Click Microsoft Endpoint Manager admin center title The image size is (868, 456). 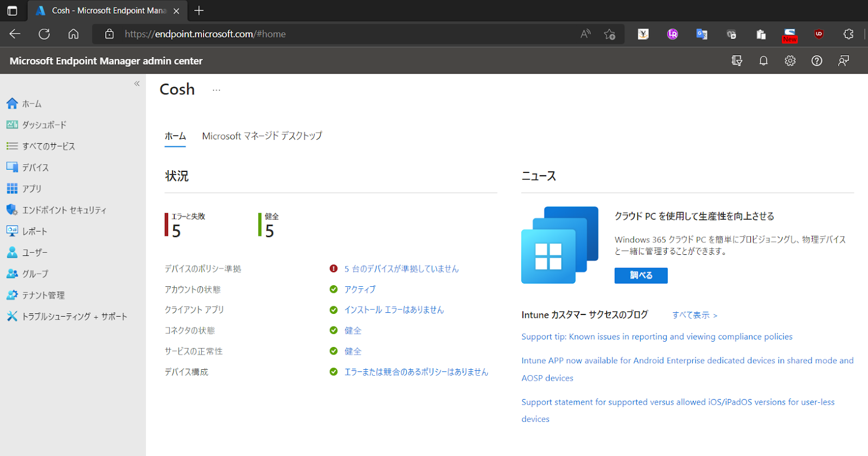106,61
